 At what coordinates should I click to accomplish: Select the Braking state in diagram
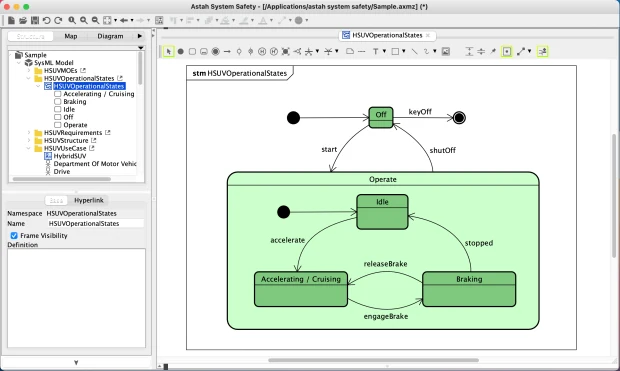tap(469, 289)
